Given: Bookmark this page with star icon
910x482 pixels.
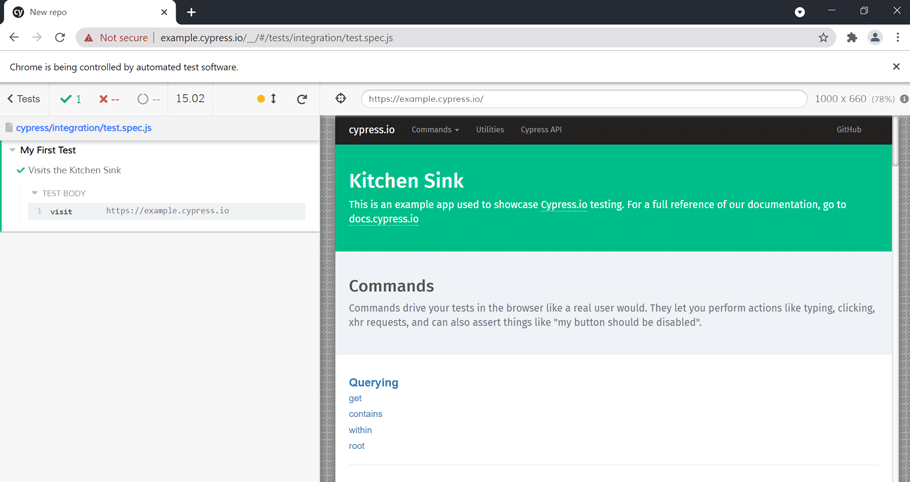Looking at the screenshot, I should [x=823, y=38].
